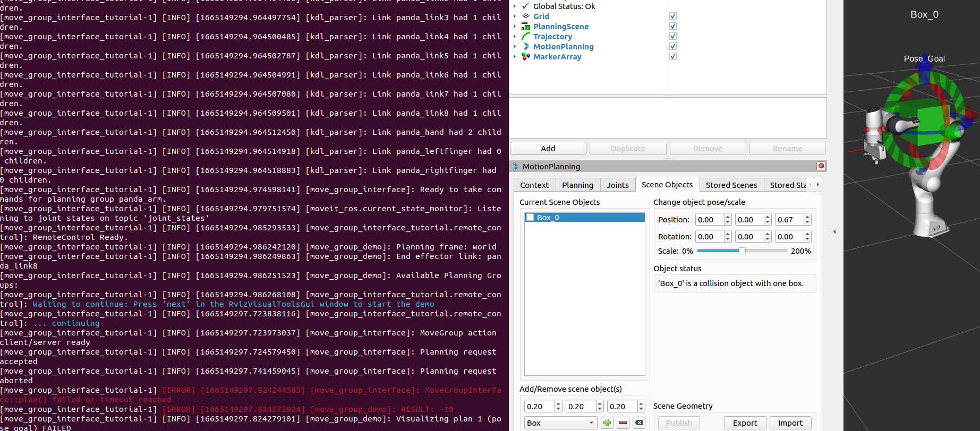Click the MarkerArray display icon
Image resolution: width=980 pixels, height=431 pixels.
(x=526, y=57)
